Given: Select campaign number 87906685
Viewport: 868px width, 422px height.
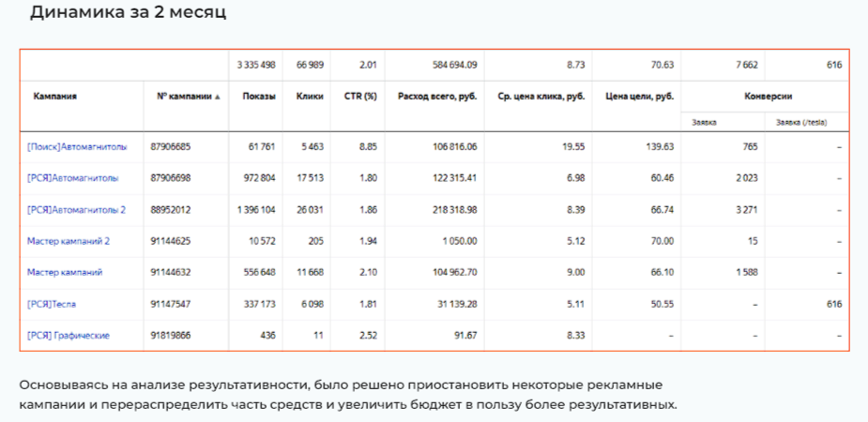Looking at the screenshot, I should (x=172, y=147).
